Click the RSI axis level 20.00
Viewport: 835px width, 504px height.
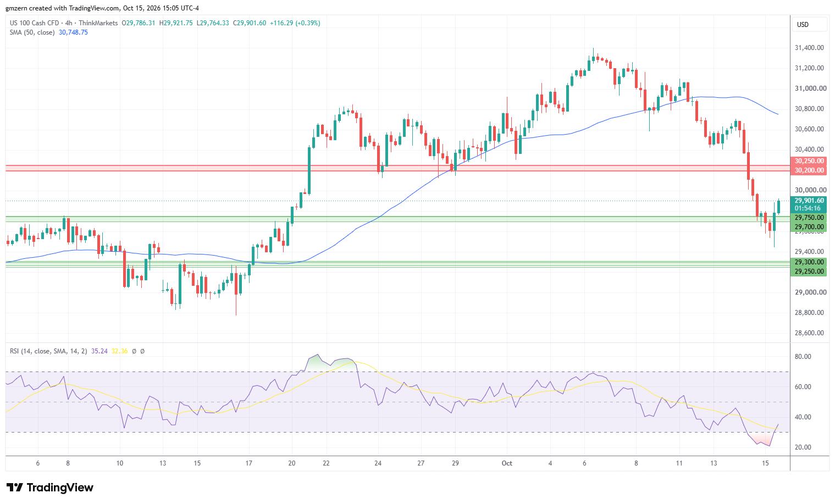click(x=803, y=447)
